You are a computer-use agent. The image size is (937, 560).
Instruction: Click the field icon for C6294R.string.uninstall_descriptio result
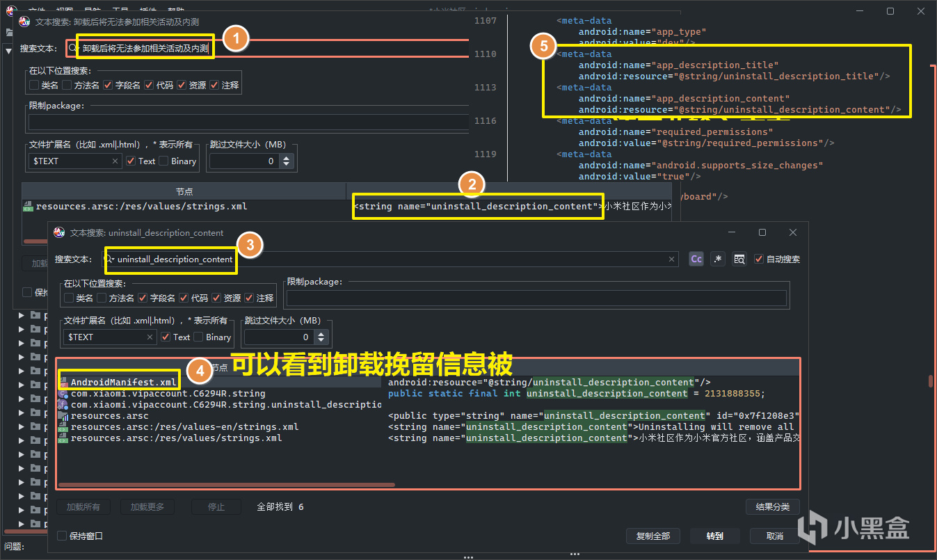coord(63,405)
